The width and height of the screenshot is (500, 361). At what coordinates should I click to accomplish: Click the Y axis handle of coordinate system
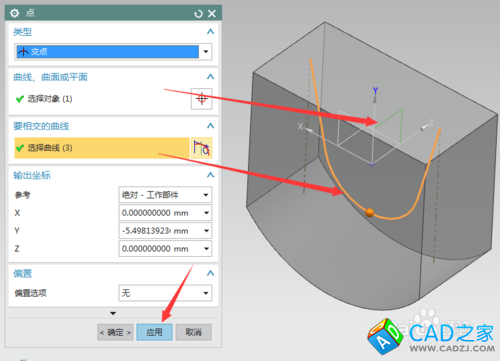(x=375, y=94)
